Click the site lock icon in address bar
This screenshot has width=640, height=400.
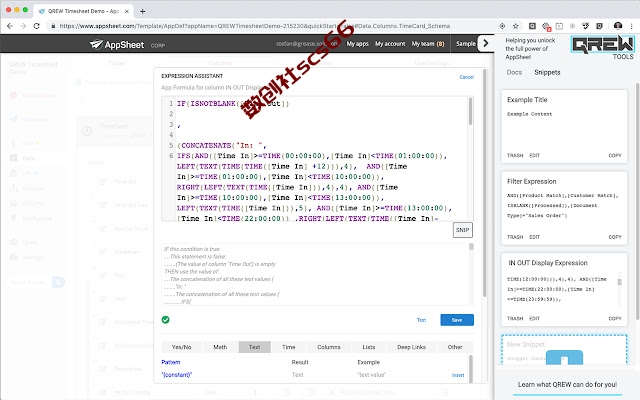click(53, 26)
